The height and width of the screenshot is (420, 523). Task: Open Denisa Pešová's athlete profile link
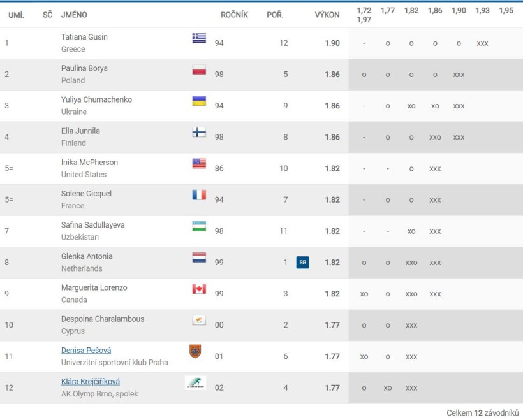pyautogui.click(x=86, y=351)
